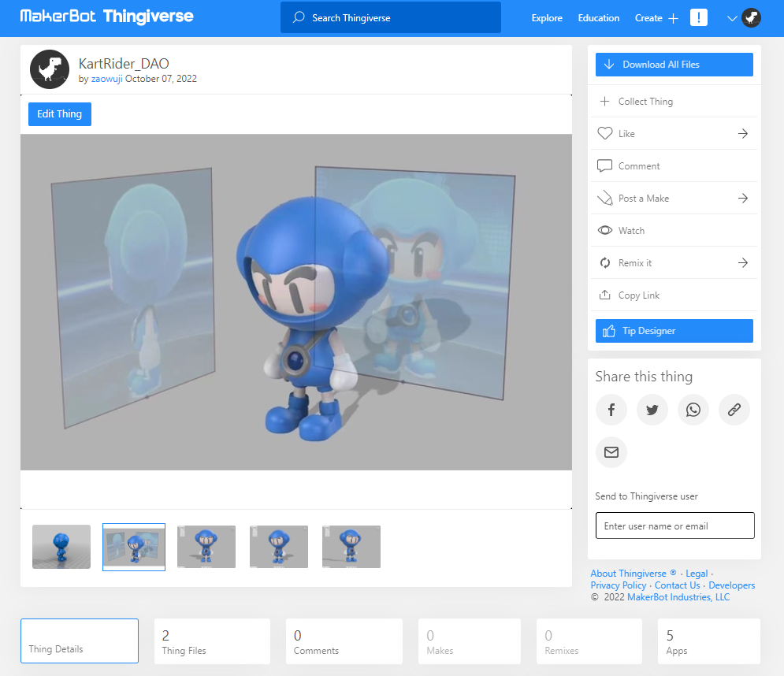Click the Search Thingiverse field
This screenshot has height=676, width=784.
pos(391,17)
